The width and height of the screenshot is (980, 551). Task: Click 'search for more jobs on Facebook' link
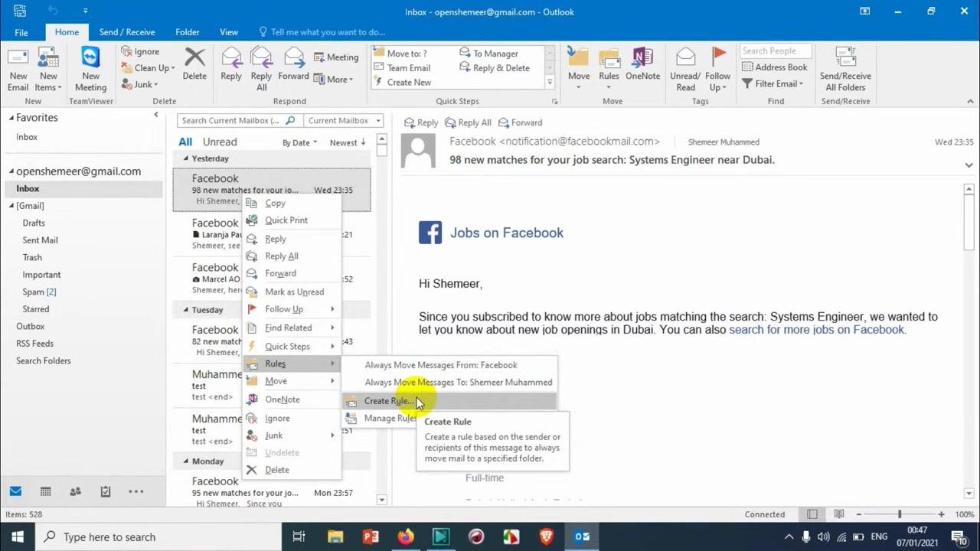[x=817, y=330]
